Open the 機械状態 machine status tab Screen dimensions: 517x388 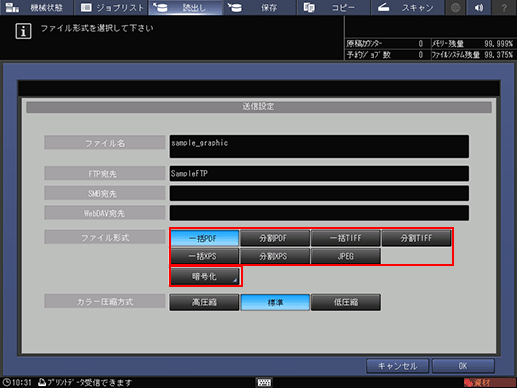coord(36,7)
